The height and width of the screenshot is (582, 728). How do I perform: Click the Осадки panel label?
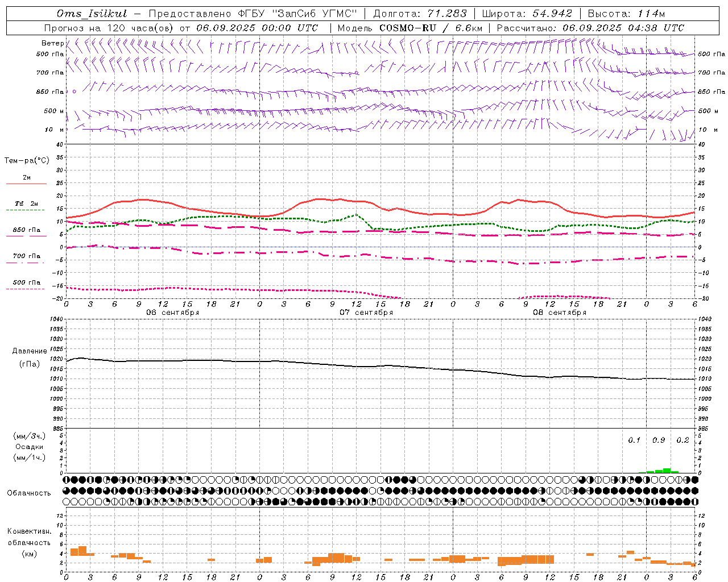tap(29, 447)
